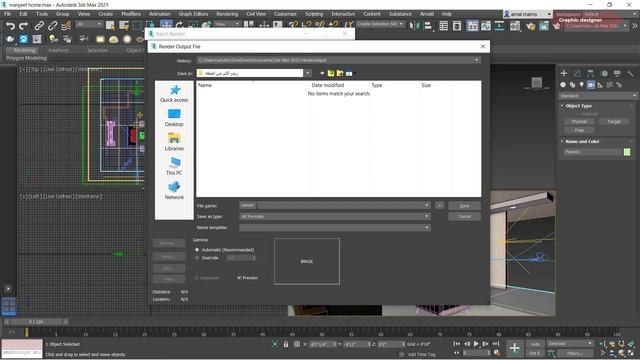This screenshot has width=640, height=360.
Task: Open the Material Editor icon
Action: pyautogui.click(x=515, y=26)
